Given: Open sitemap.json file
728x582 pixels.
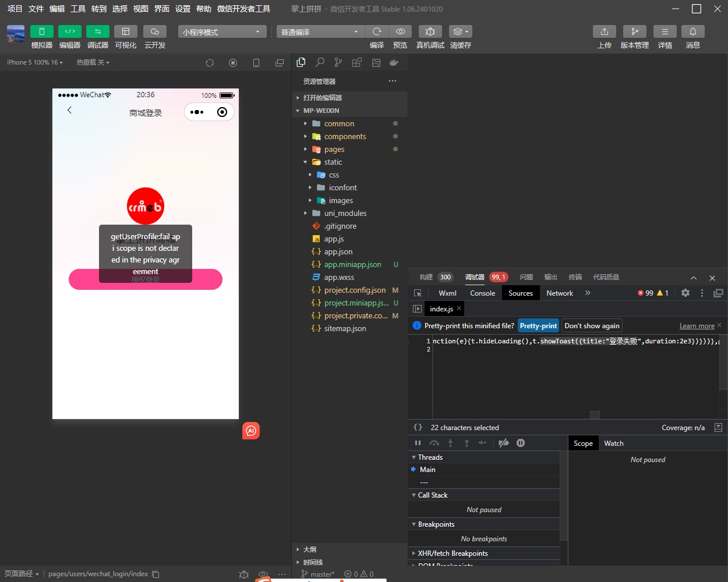Looking at the screenshot, I should click(349, 328).
